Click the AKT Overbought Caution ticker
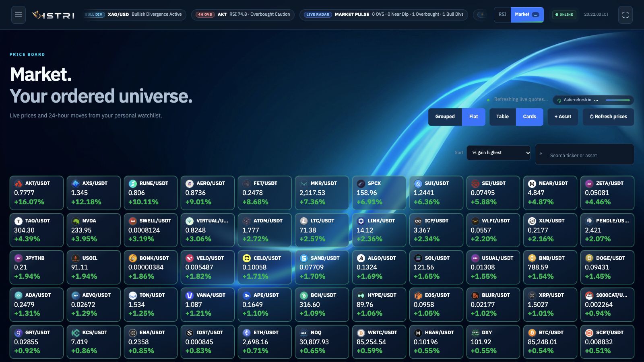 (243, 14)
